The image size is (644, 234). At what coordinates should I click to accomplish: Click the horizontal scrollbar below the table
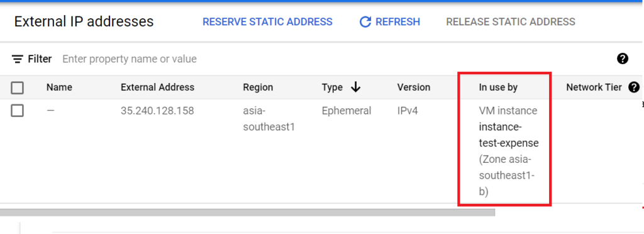(x=247, y=212)
